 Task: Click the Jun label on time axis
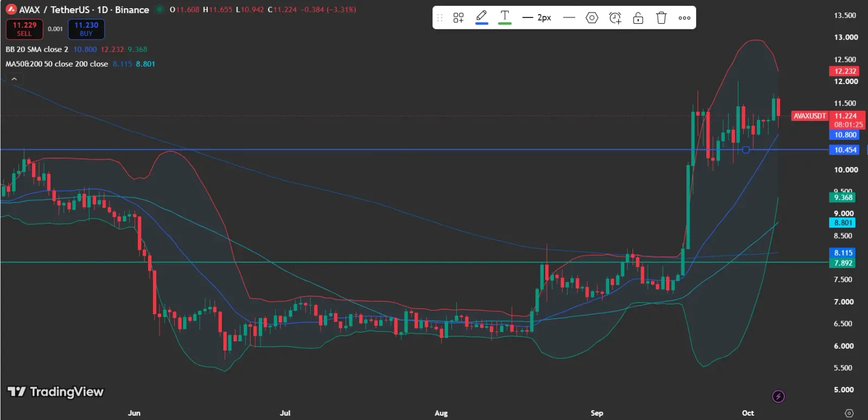coord(134,413)
